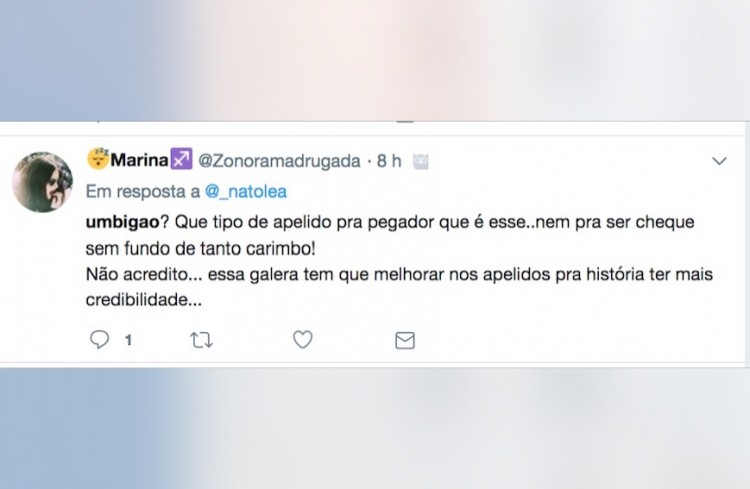750x489 pixels.
Task: Open the tweet options chevron menu
Action: (719, 161)
